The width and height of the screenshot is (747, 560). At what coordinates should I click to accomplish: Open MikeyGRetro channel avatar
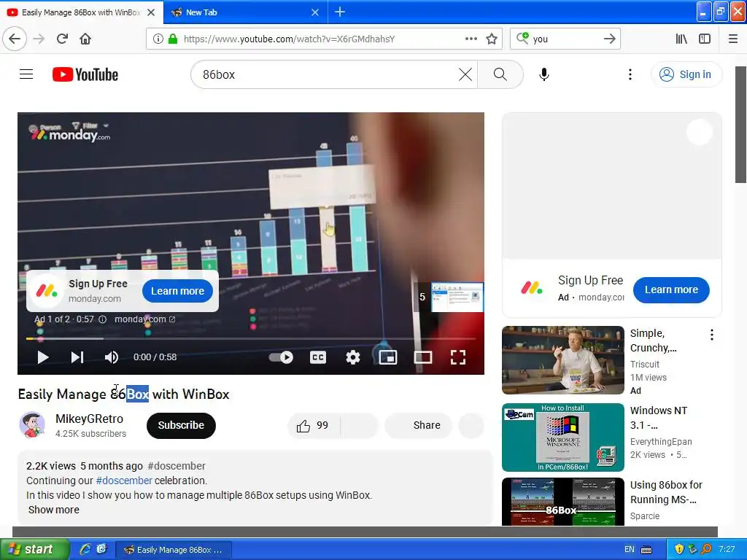(x=32, y=425)
